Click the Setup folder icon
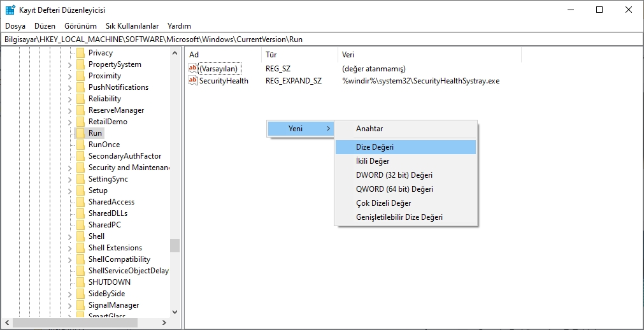The width and height of the screenshot is (644, 330). (x=80, y=190)
